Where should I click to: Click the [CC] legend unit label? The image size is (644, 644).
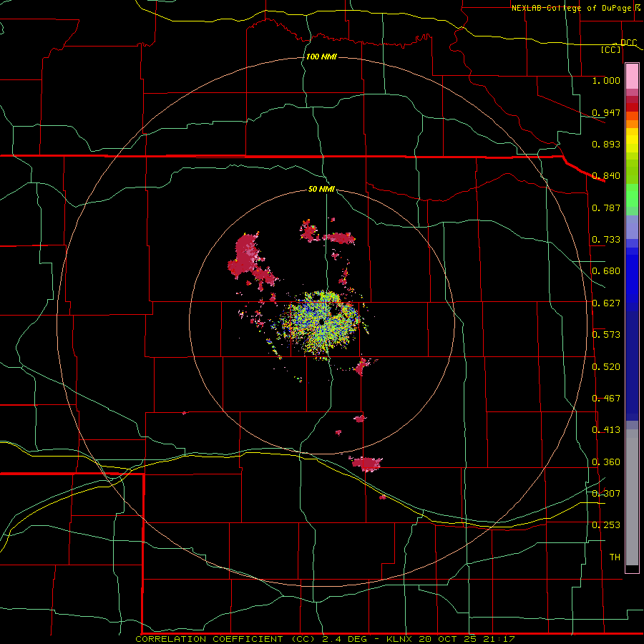coord(611,49)
